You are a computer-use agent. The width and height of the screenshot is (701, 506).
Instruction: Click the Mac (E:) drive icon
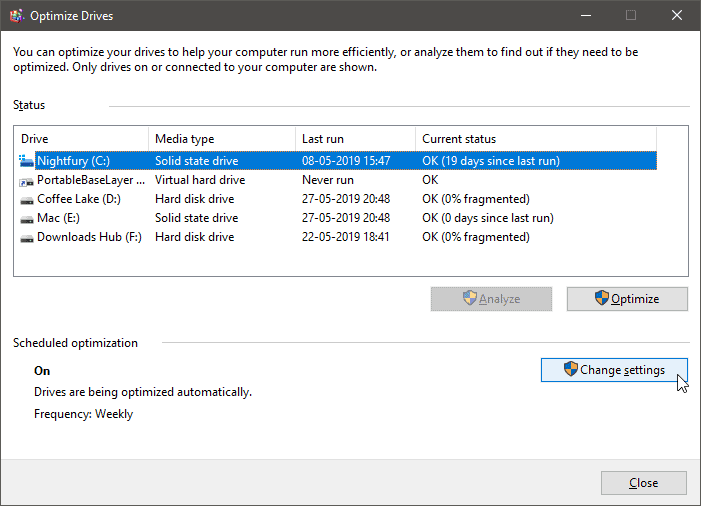tap(27, 219)
